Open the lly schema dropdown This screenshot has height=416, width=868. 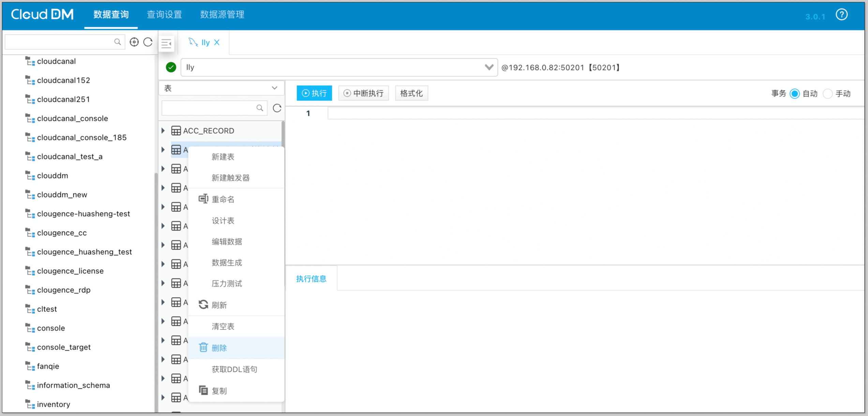click(489, 67)
